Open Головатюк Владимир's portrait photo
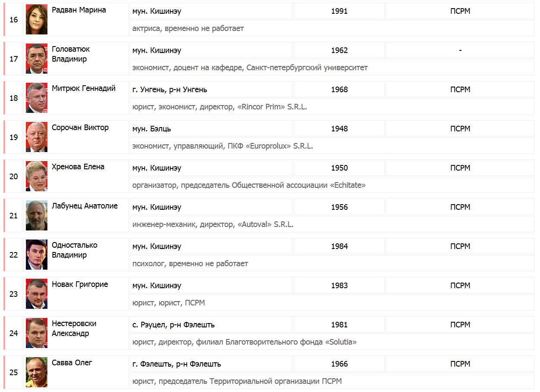 (x=37, y=59)
